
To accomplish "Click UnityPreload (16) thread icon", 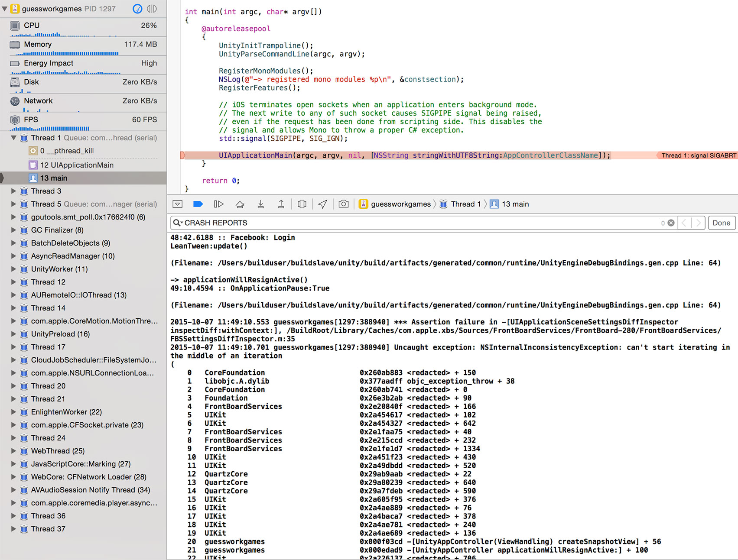I will point(24,334).
